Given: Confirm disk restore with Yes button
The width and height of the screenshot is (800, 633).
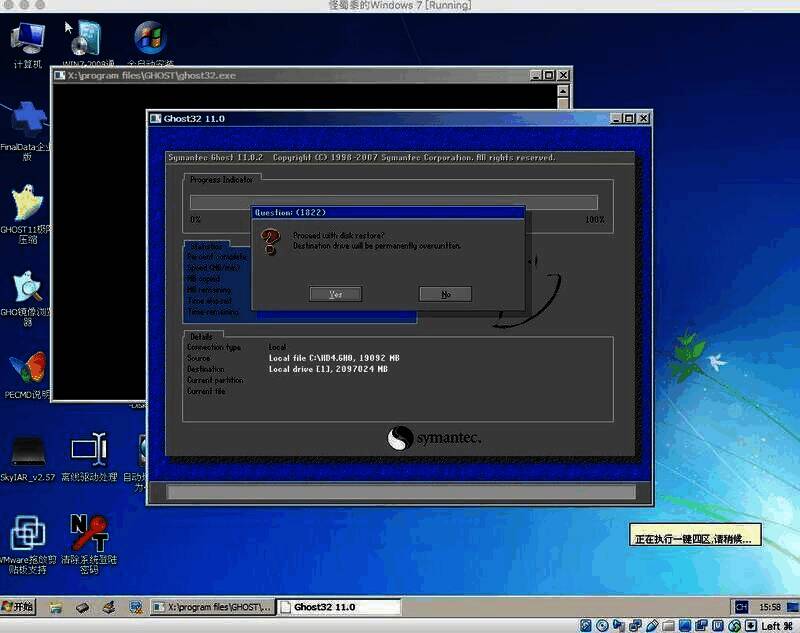Looking at the screenshot, I should tap(335, 294).
